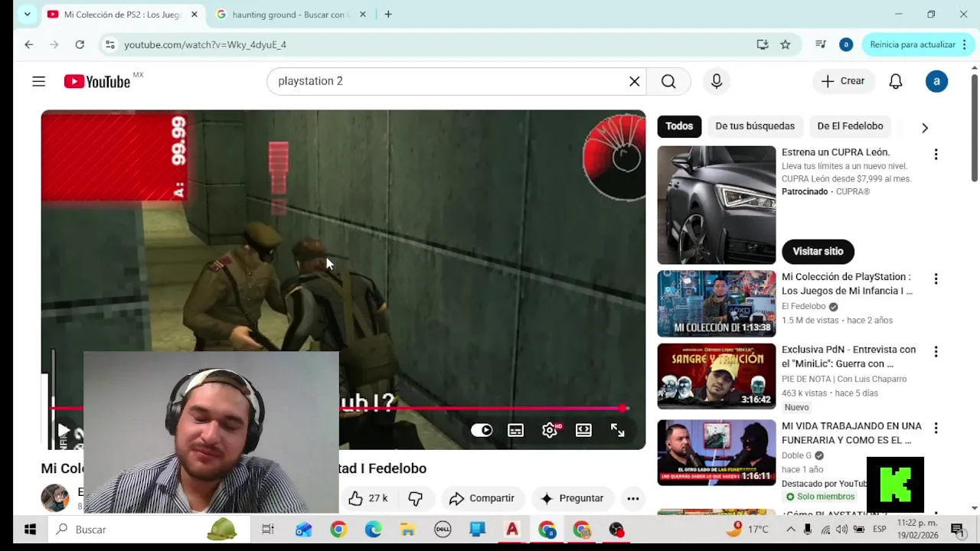The width and height of the screenshot is (980, 551).
Task: Visit the CUPRA ad site
Action: point(818,251)
